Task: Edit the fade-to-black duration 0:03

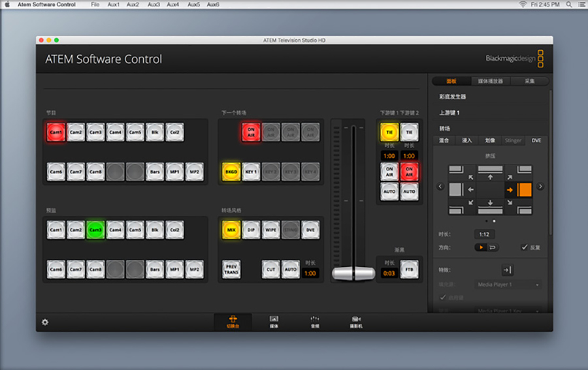Action: click(x=389, y=273)
